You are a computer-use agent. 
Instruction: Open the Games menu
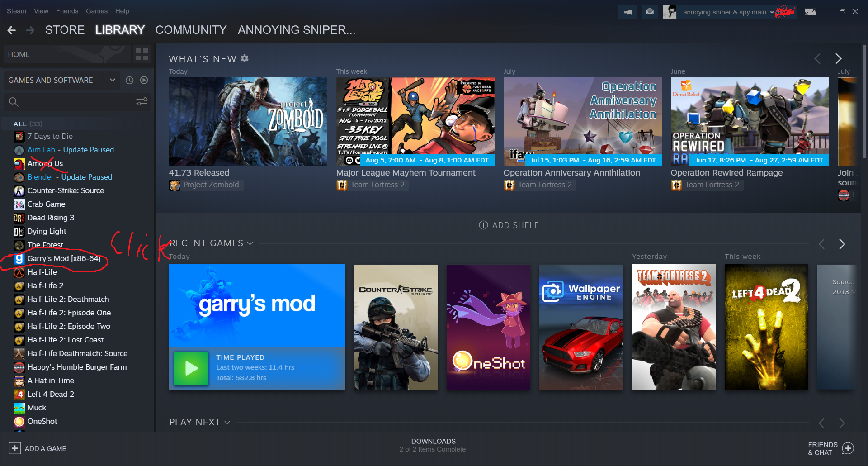click(x=97, y=11)
